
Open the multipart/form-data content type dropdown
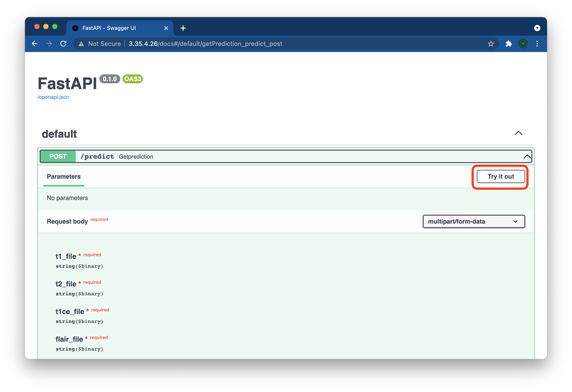(x=474, y=221)
